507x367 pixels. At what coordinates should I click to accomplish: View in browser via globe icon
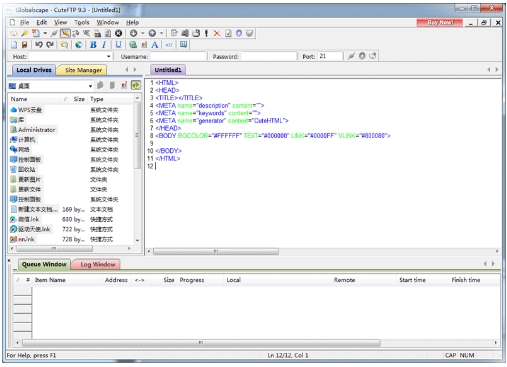78,45
